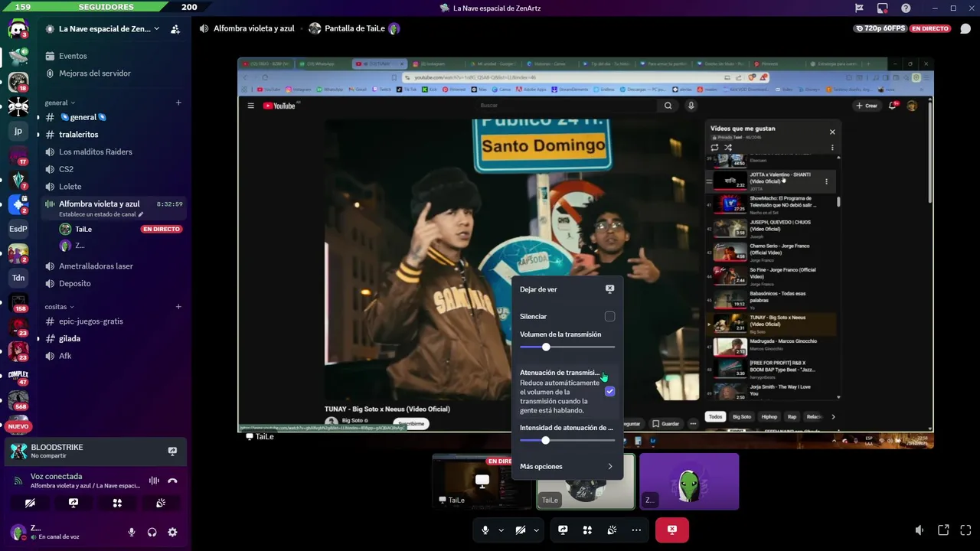Open the COMPLEX server with 47 badge
The width and height of the screenshot is (980, 551).
[x=18, y=375]
